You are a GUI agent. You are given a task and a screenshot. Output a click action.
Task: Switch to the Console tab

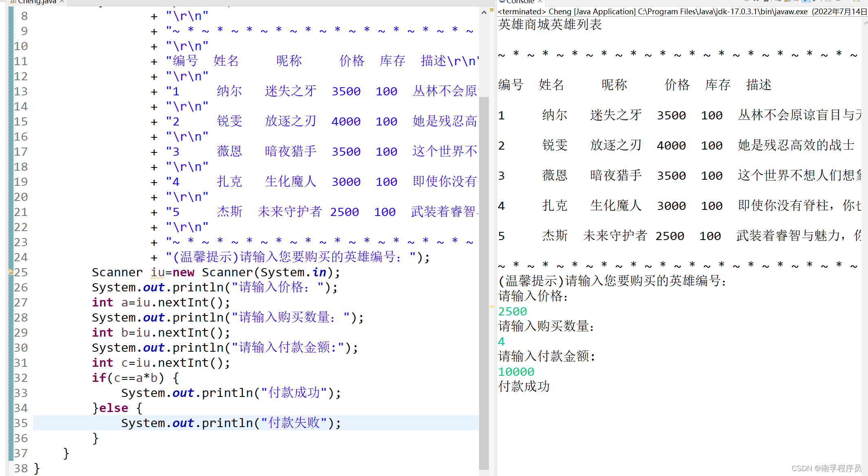[519, 2]
